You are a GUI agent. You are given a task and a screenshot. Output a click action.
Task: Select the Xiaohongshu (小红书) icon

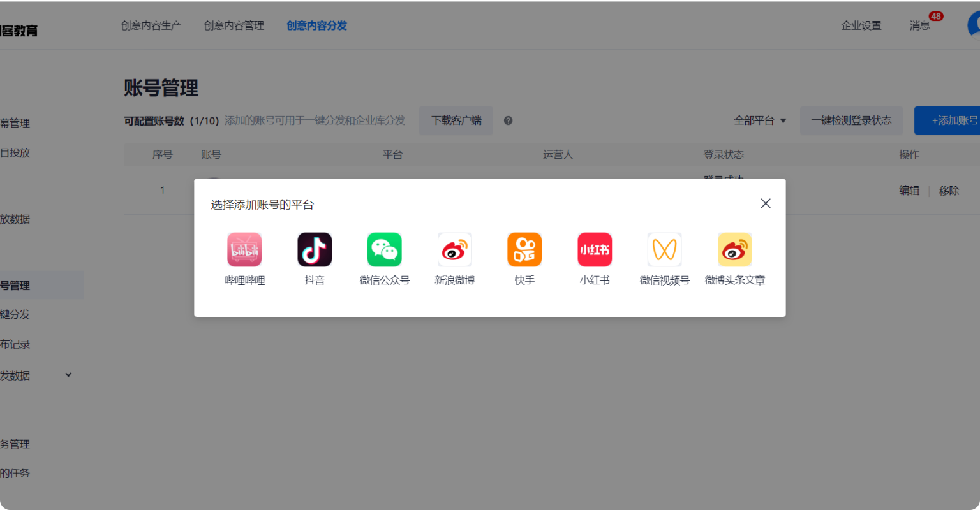pyautogui.click(x=595, y=250)
